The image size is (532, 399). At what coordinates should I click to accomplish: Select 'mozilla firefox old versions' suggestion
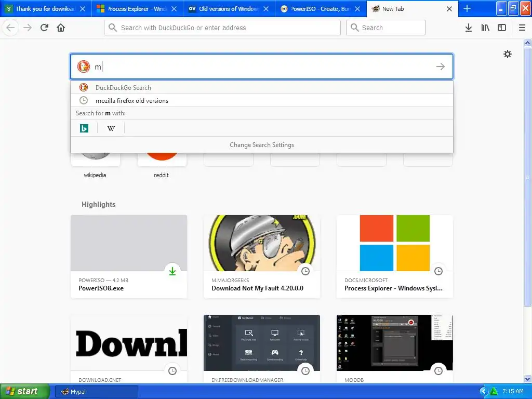click(262, 100)
